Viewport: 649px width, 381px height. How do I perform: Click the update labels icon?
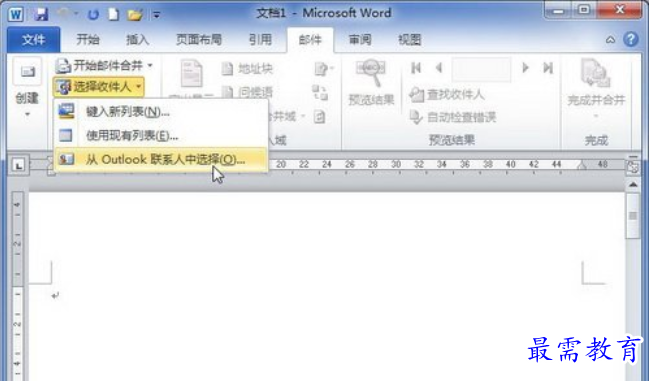pyautogui.click(x=320, y=117)
